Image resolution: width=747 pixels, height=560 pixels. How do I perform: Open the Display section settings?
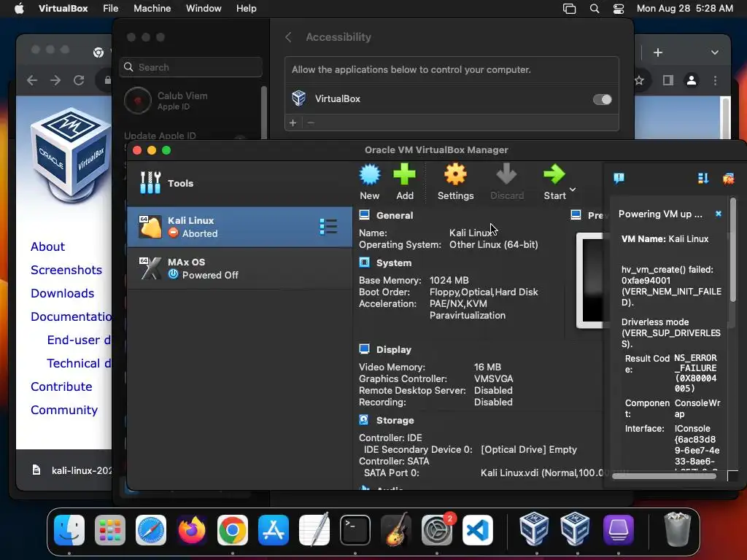pos(393,349)
